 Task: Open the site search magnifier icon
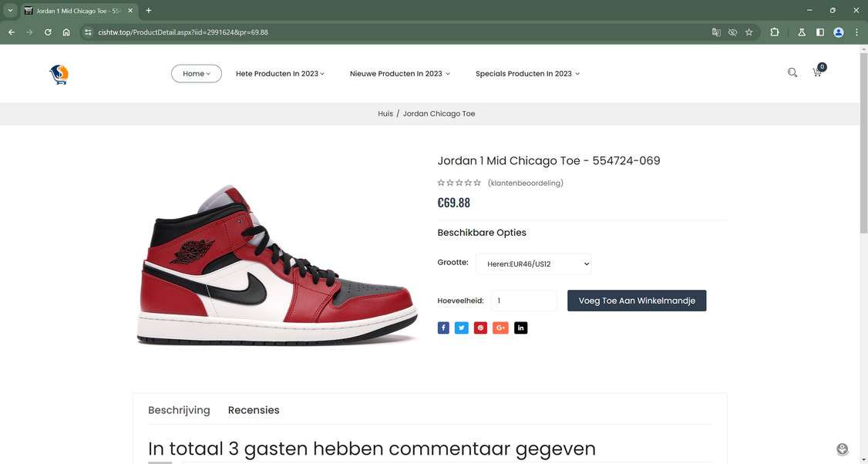tap(792, 72)
